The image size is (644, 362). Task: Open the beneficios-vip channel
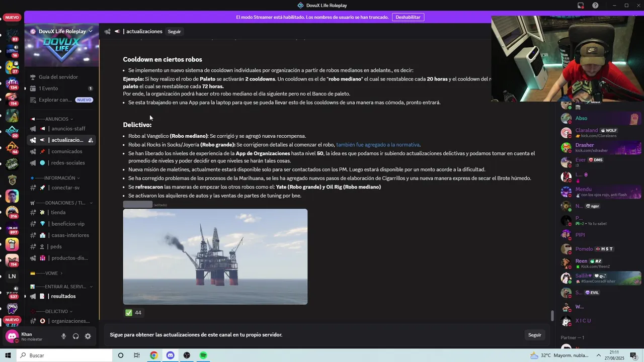[x=61, y=224]
